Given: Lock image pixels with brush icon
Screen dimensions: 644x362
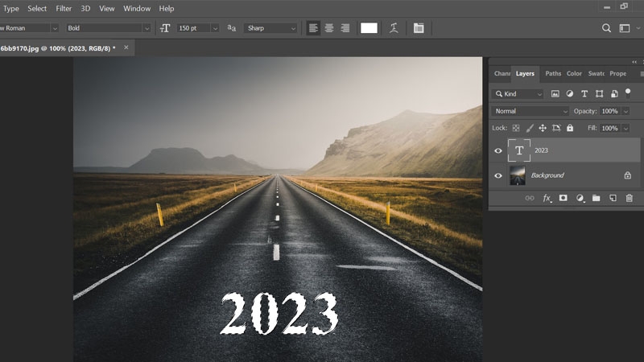Looking at the screenshot, I should (x=530, y=128).
